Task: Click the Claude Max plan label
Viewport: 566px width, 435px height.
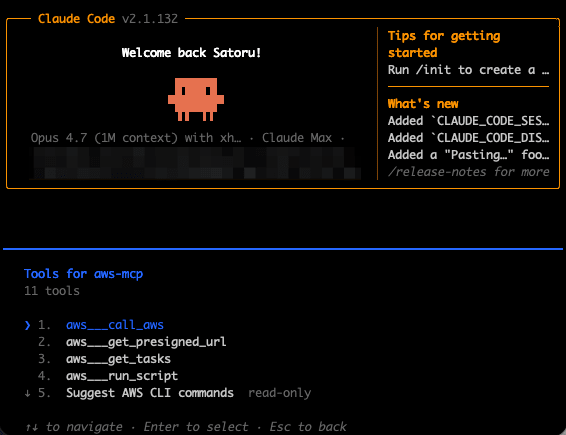Action: coord(297,138)
